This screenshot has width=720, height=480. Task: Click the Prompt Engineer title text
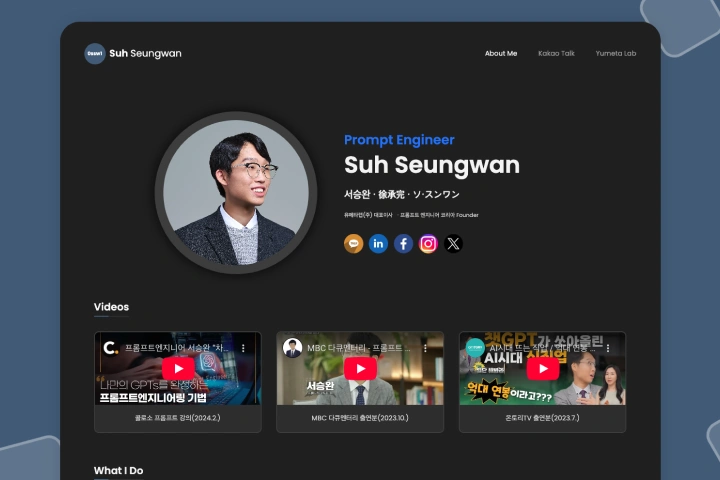[x=399, y=140]
